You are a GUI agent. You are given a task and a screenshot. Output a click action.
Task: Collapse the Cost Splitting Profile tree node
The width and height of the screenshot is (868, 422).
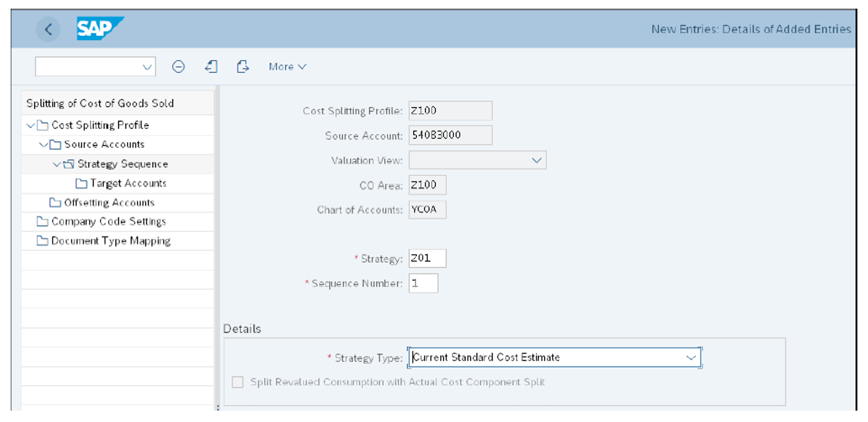click(29, 125)
